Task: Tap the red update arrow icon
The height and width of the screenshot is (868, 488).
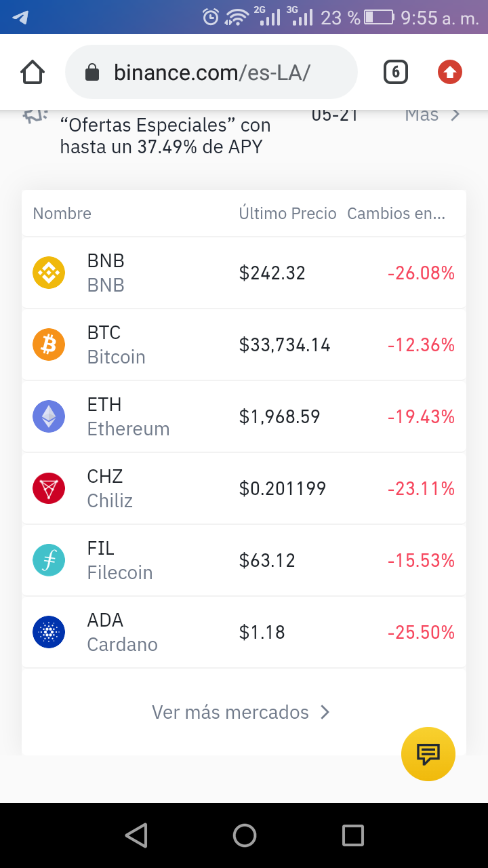Action: (x=450, y=72)
